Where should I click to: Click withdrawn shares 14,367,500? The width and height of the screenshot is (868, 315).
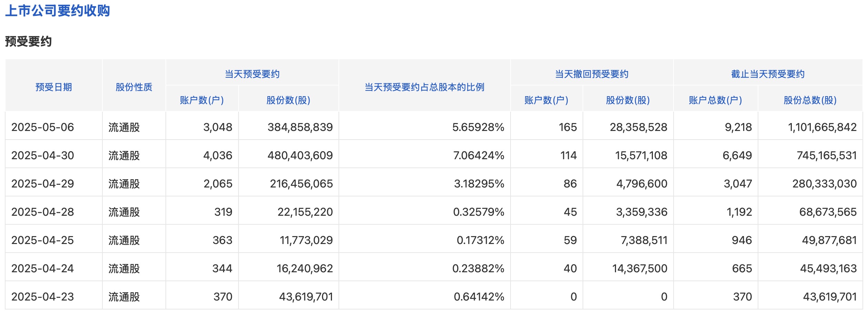(640, 268)
